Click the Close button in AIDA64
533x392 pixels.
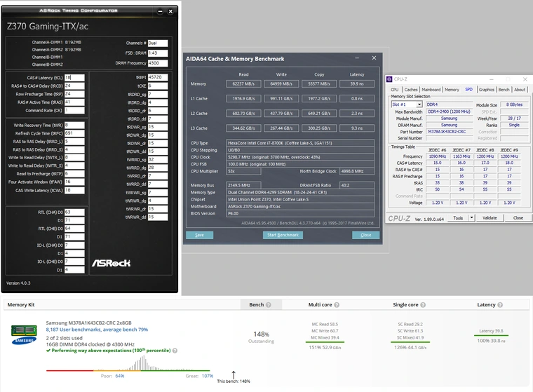366,235
